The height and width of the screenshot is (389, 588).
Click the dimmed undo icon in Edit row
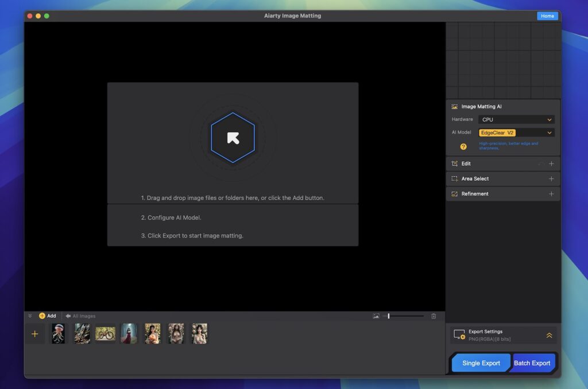click(541, 164)
